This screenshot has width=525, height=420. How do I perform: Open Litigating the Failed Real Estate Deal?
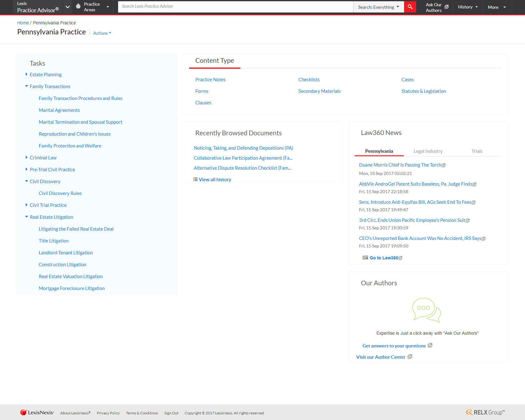tap(76, 229)
